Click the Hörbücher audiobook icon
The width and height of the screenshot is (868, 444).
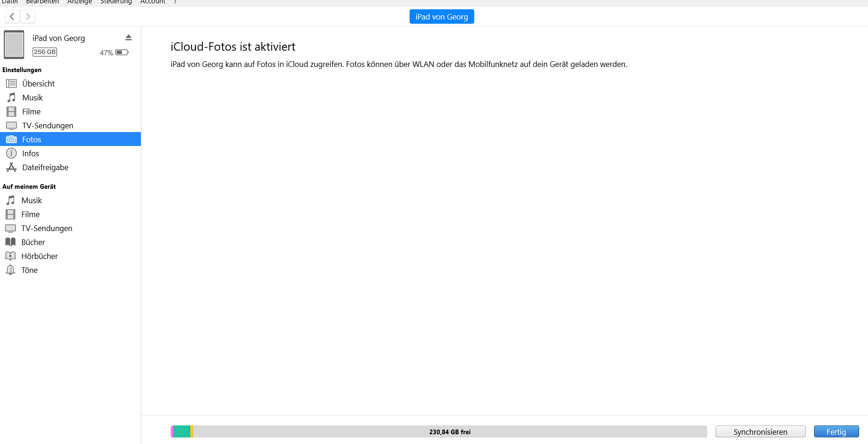pyautogui.click(x=10, y=256)
